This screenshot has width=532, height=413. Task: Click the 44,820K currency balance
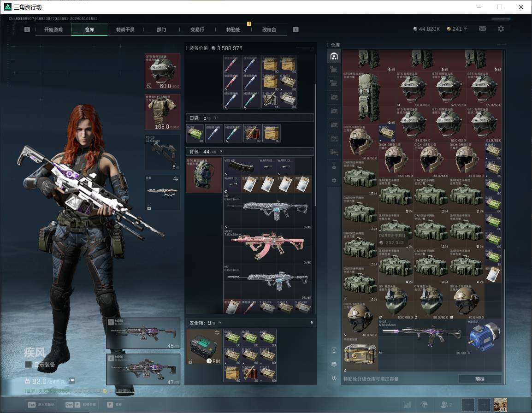coord(426,29)
